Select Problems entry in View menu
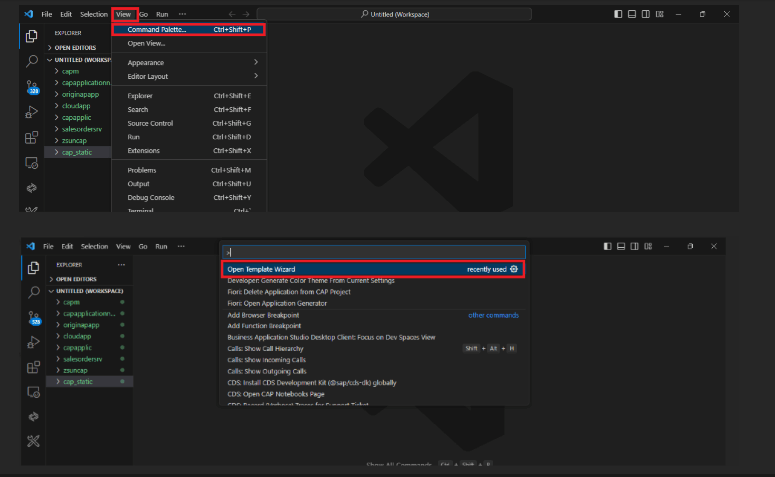775x477 pixels. 189,170
